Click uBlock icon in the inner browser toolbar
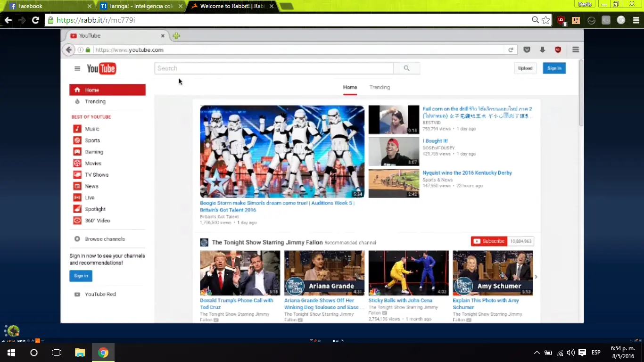Image resolution: width=644 pixels, height=362 pixels. point(558,49)
